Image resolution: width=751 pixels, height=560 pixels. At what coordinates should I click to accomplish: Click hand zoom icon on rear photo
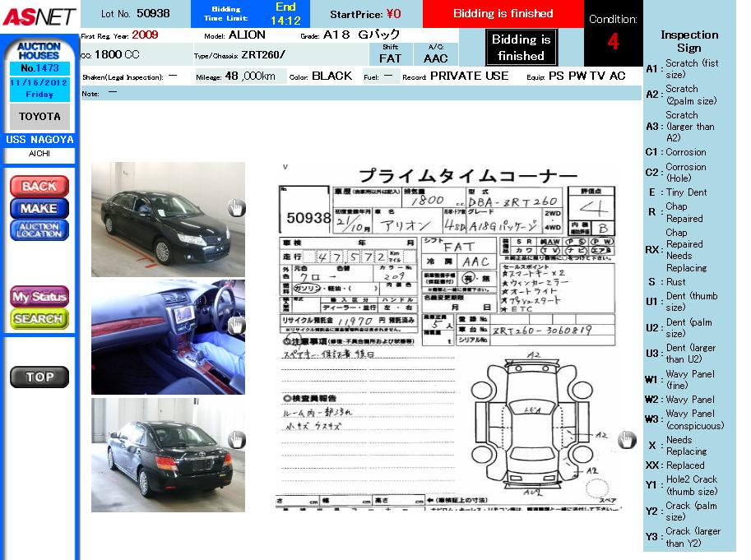[x=236, y=441]
